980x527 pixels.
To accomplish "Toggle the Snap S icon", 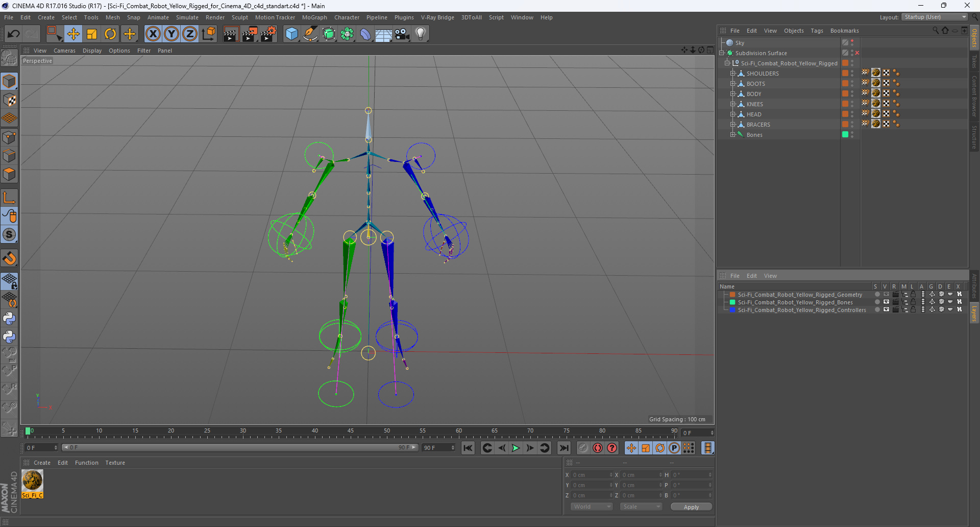I will (9, 235).
